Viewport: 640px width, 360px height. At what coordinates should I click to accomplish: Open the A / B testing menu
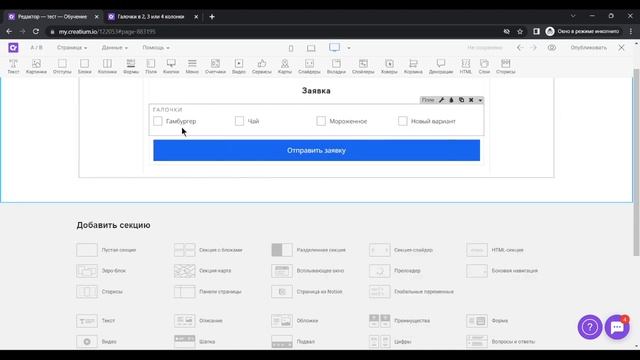(x=36, y=48)
